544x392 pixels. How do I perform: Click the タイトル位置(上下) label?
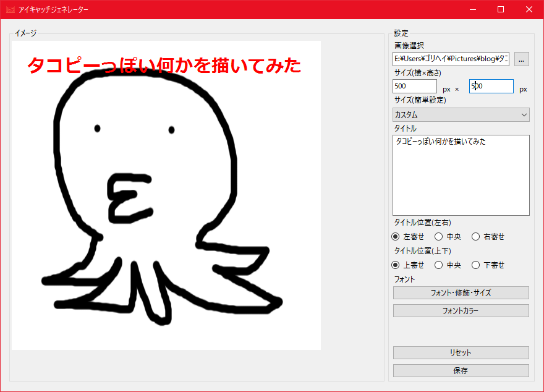pos(423,251)
